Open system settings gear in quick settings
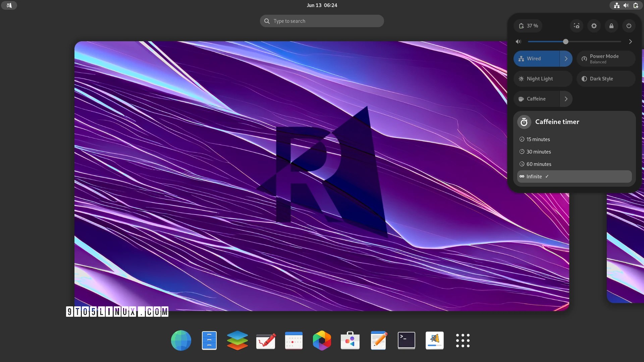Viewport: 644px width, 362px height. coord(594,26)
